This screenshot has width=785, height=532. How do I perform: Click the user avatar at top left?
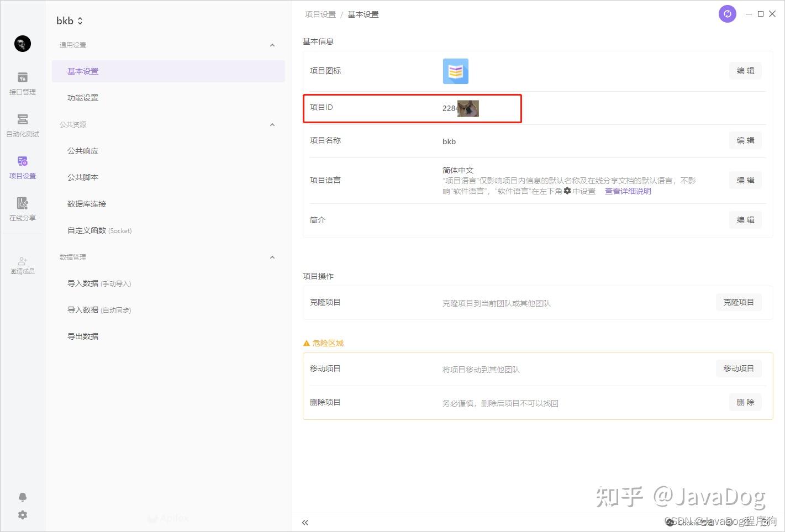click(x=22, y=44)
